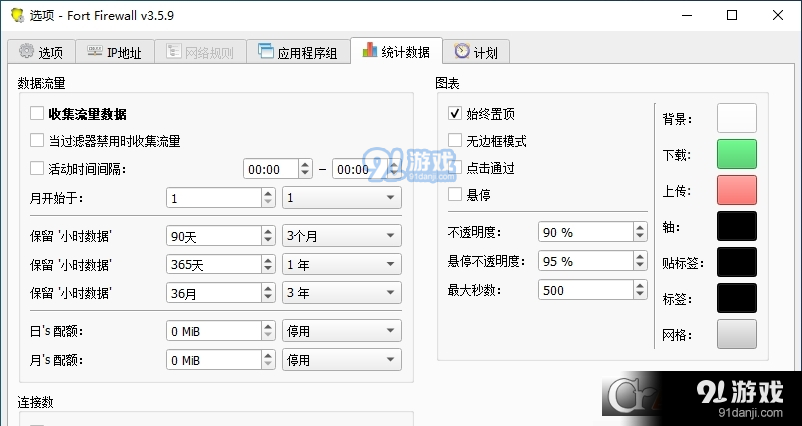Open the 月开始于 dropdown
Screen dimensions: 802x426
click(x=342, y=197)
